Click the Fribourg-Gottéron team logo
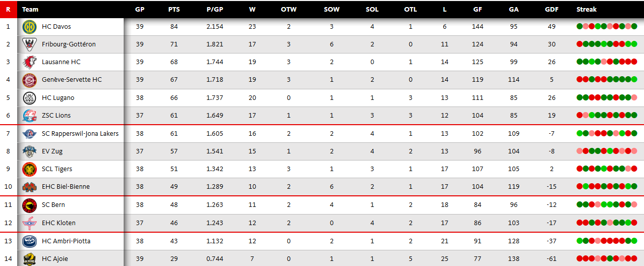The width and height of the screenshot is (644, 266). pos(29,44)
